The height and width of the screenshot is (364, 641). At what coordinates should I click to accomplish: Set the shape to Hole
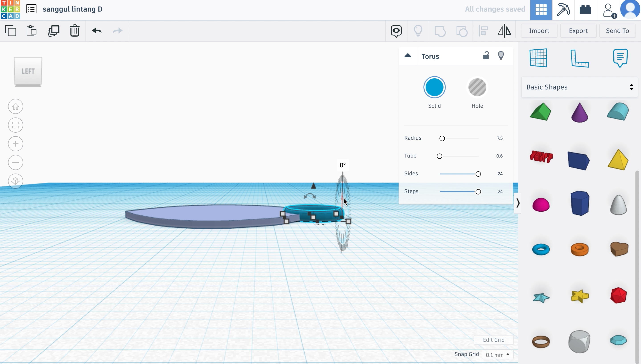point(477,87)
